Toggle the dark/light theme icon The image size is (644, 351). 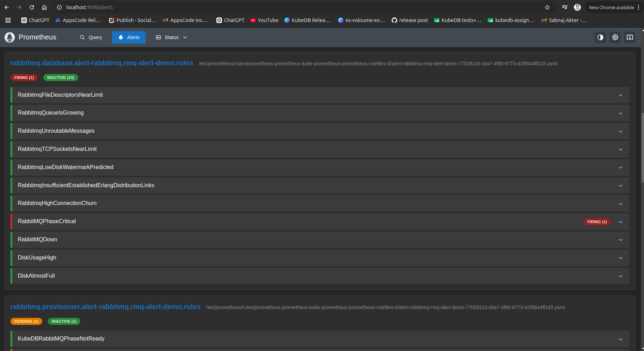600,37
